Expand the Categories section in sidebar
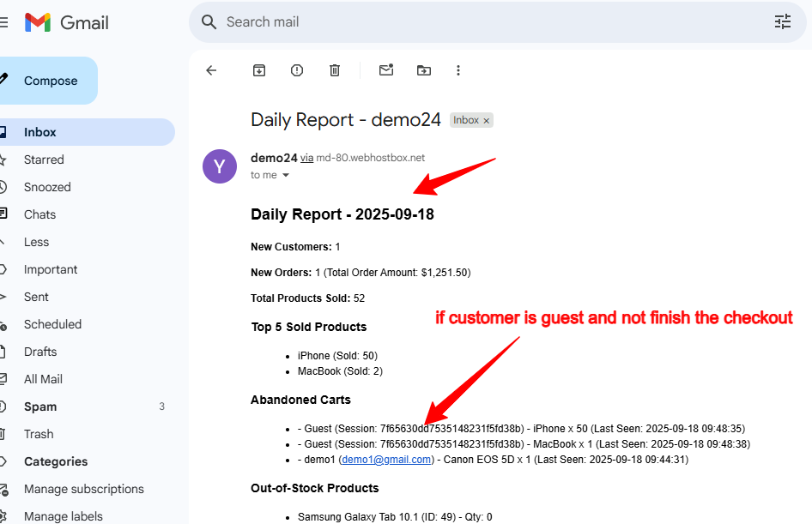Screen dimensions: 812x524 (x=55, y=461)
